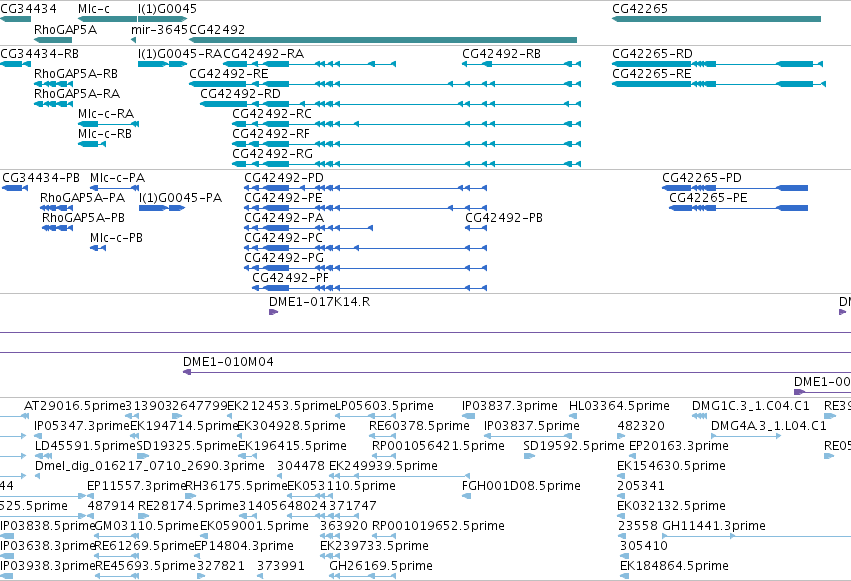Select protein CG42492-PF

click(370, 288)
